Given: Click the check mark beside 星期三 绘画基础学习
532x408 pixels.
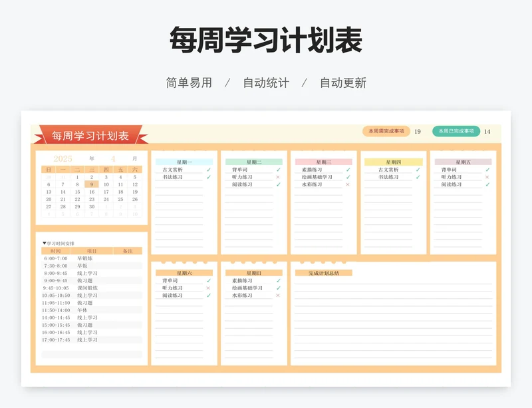Looking at the screenshot, I should point(348,177).
